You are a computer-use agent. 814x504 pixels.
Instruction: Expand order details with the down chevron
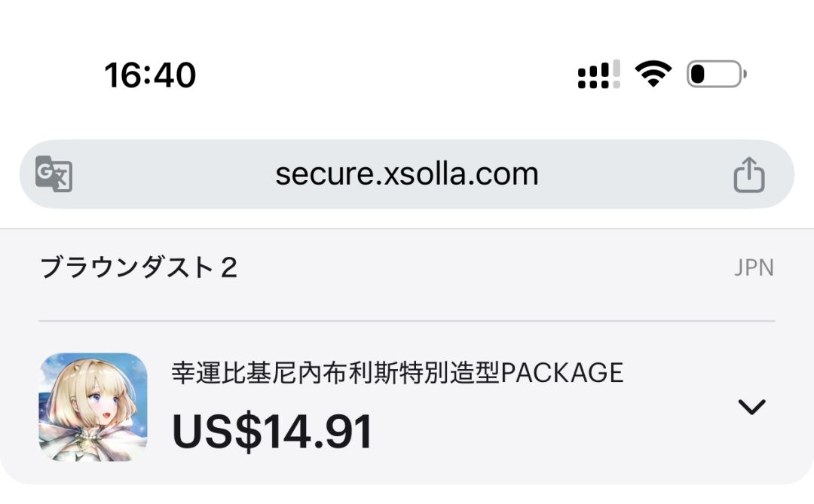click(751, 407)
